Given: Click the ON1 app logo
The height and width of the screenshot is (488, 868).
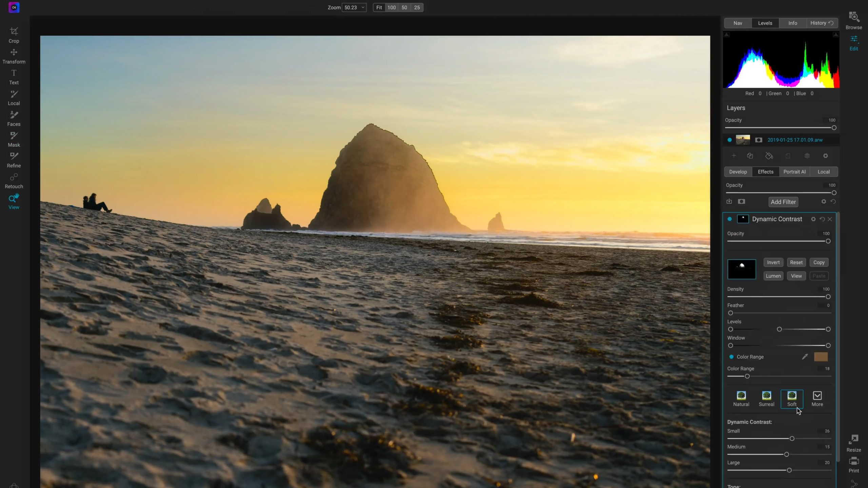Looking at the screenshot, I should coord(14,7).
